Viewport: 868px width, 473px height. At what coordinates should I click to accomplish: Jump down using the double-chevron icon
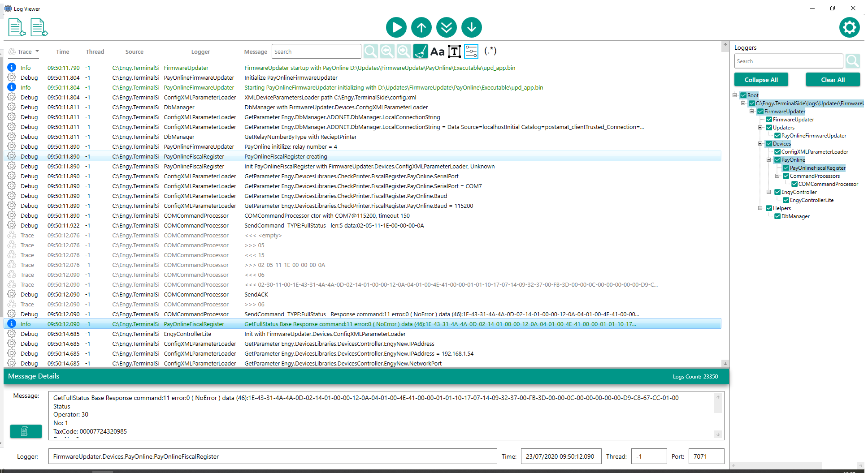pos(446,27)
